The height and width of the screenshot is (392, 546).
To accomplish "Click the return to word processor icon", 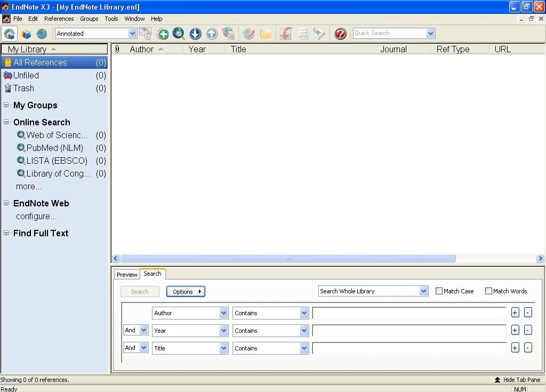I will 319,34.
